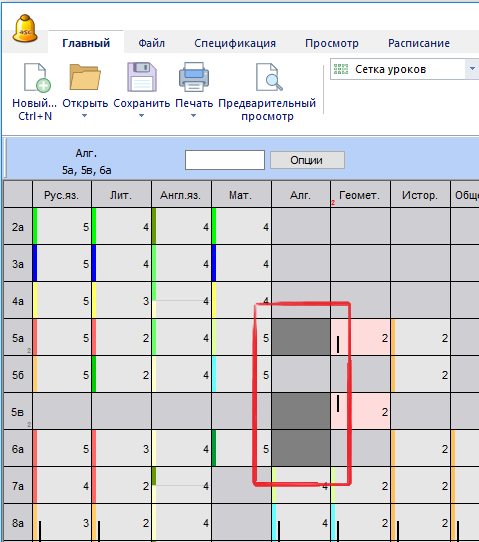Expand the Сохранить dropdown arrow
The height and width of the screenshot is (542, 479).
point(141,116)
